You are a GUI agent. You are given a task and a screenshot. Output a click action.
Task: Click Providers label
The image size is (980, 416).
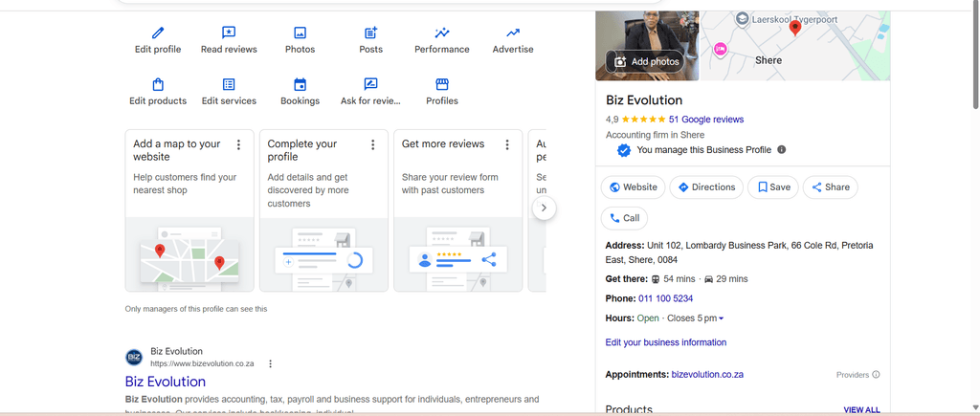[x=853, y=375]
